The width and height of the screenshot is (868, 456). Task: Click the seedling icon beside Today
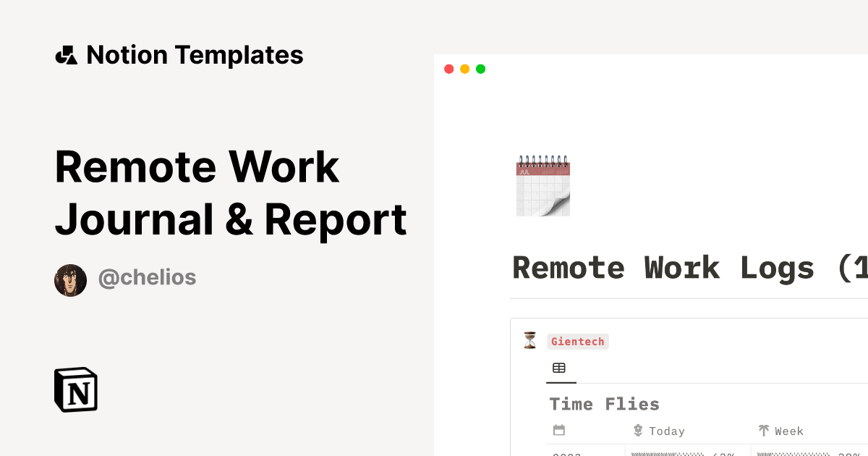click(638, 431)
